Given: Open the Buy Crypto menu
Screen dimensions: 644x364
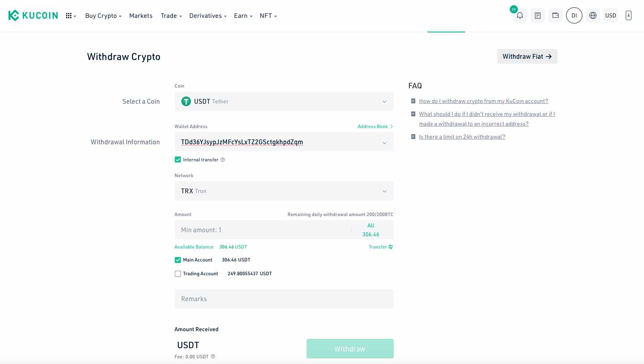Looking at the screenshot, I should [x=103, y=16].
